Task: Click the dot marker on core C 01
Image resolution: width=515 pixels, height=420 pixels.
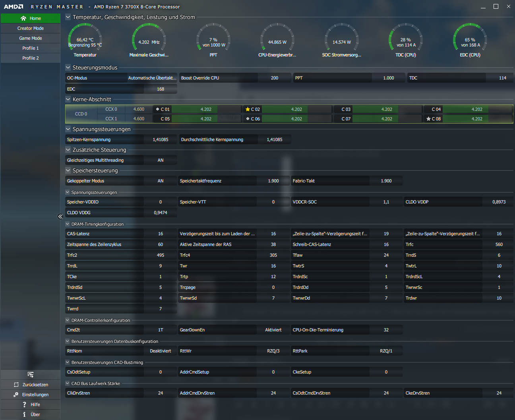Action: coord(157,109)
